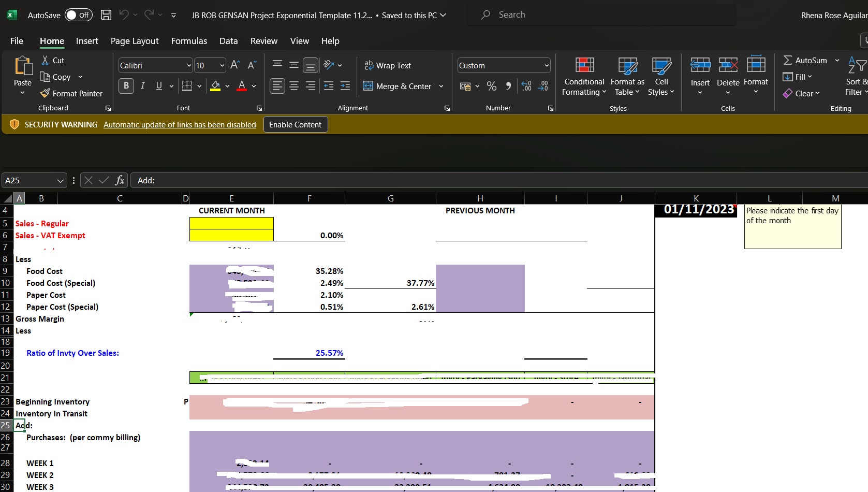Apply the red Font Color swatch
Image resolution: width=868 pixels, height=492 pixels.
click(x=242, y=86)
